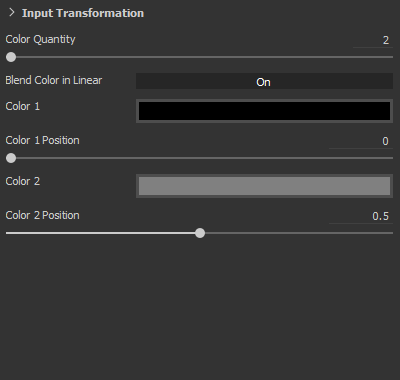The height and width of the screenshot is (380, 400).
Task: Expand the Input Transformation section chevron
Action: pos(12,13)
